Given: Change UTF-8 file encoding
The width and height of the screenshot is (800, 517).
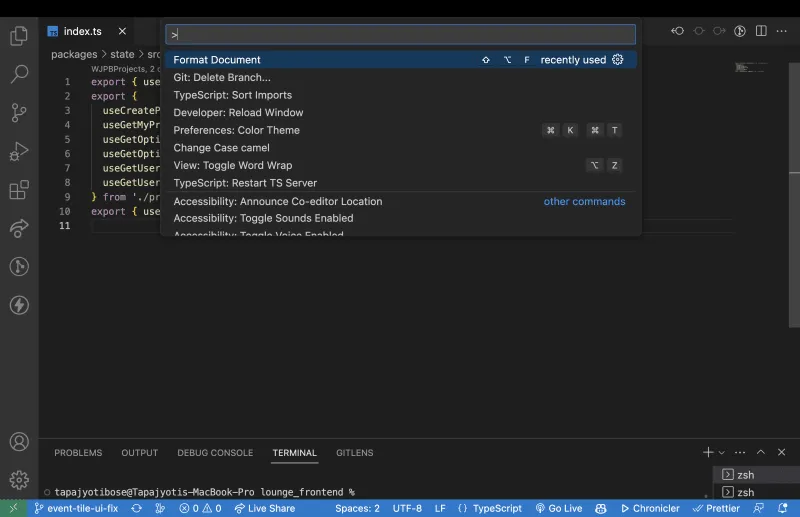Looking at the screenshot, I should (x=407, y=508).
